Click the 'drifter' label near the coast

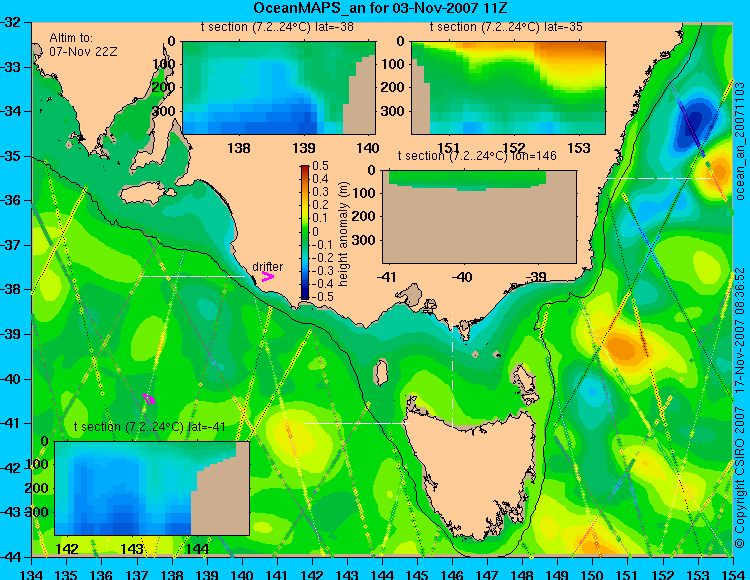tap(267, 266)
